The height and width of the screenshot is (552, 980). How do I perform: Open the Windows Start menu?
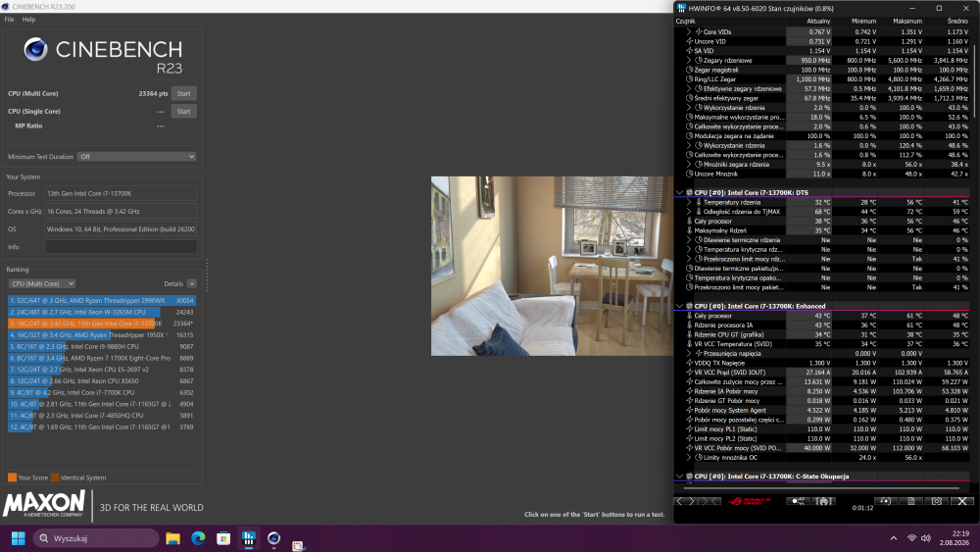18,538
